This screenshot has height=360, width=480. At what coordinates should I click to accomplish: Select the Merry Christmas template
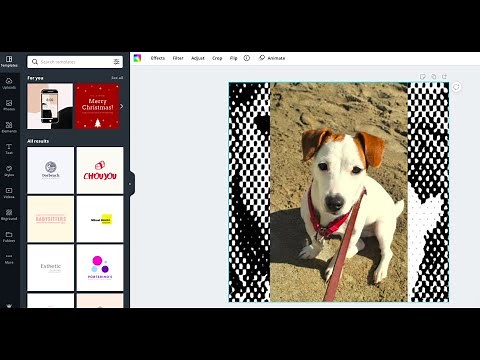click(x=97, y=106)
